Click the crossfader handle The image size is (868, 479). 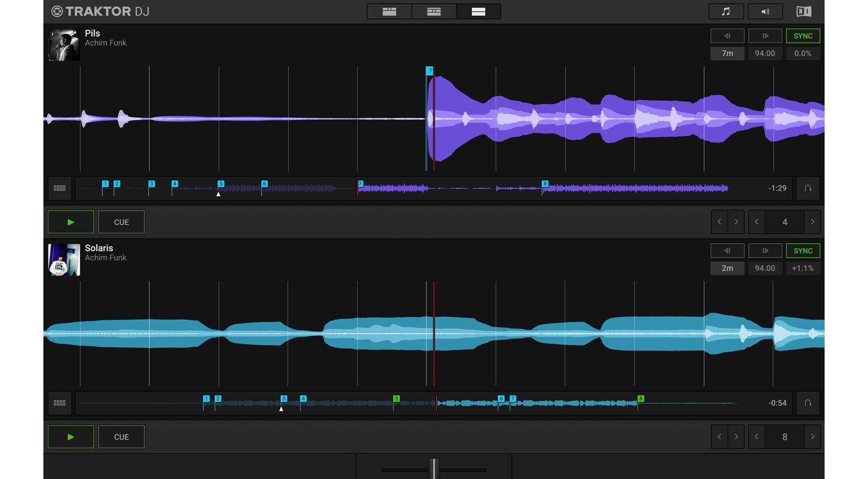tap(433, 469)
